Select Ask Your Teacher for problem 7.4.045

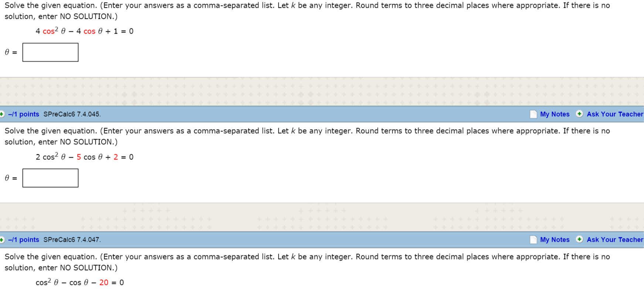(x=615, y=114)
